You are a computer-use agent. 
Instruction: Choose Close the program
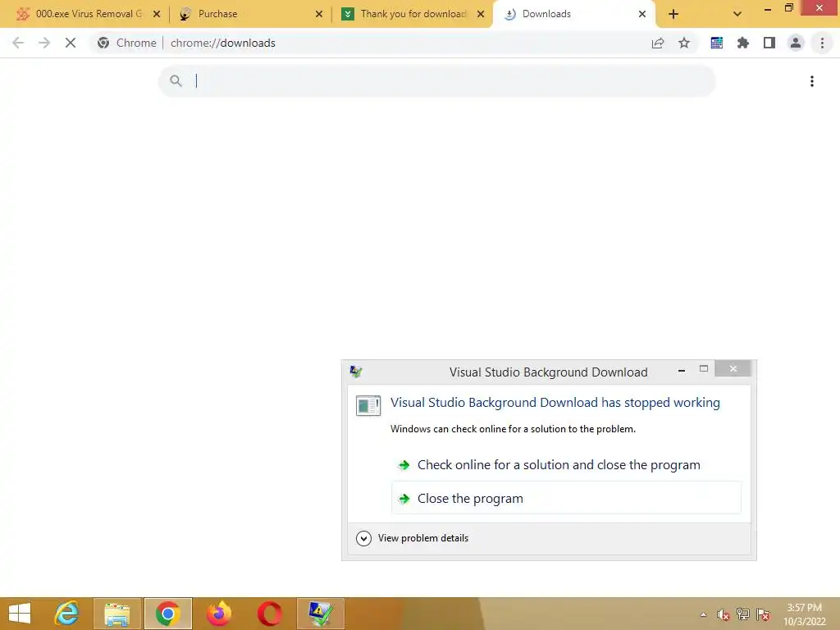tap(566, 498)
